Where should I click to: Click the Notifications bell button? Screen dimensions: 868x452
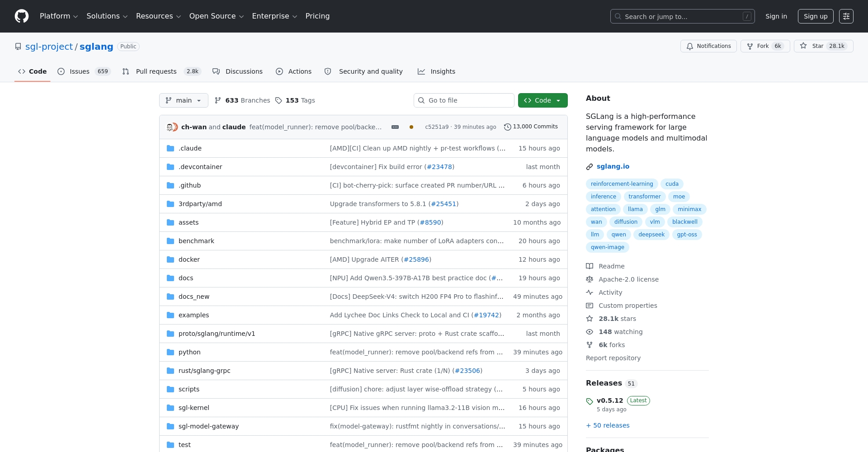708,46
